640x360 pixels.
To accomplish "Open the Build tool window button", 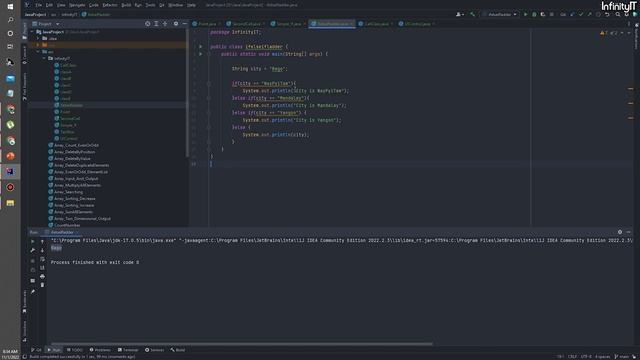I will tap(178, 350).
